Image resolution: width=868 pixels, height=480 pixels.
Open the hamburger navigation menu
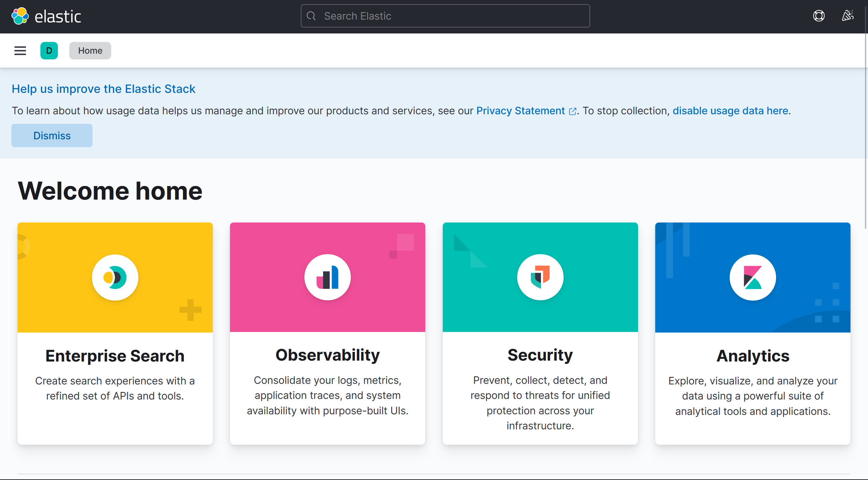[x=20, y=51]
